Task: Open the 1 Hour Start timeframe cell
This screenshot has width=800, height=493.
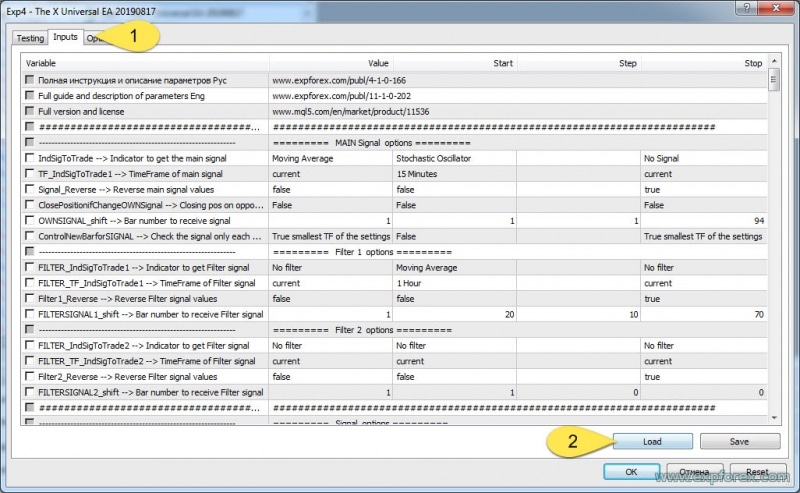Action: (x=453, y=283)
